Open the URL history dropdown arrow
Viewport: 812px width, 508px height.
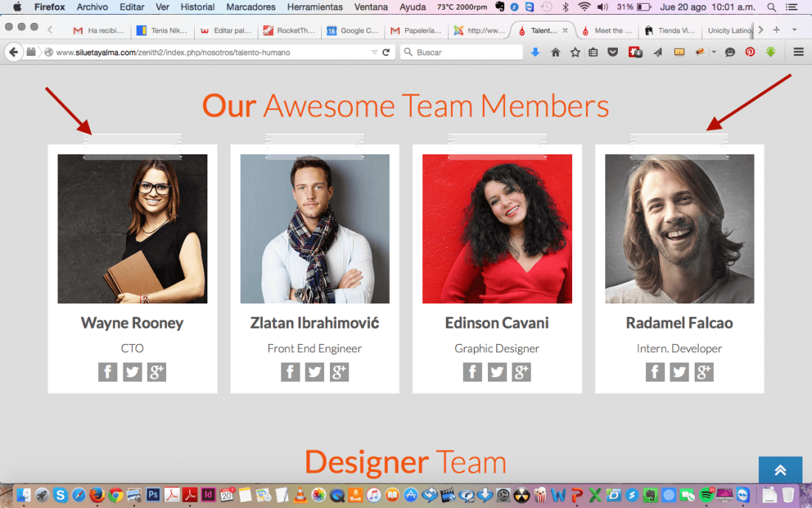374,52
